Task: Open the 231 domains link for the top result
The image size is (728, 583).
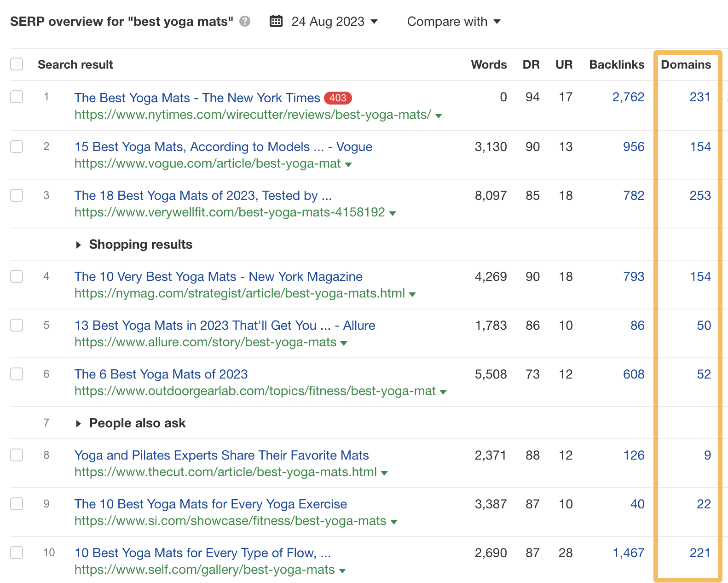Action: [x=700, y=97]
